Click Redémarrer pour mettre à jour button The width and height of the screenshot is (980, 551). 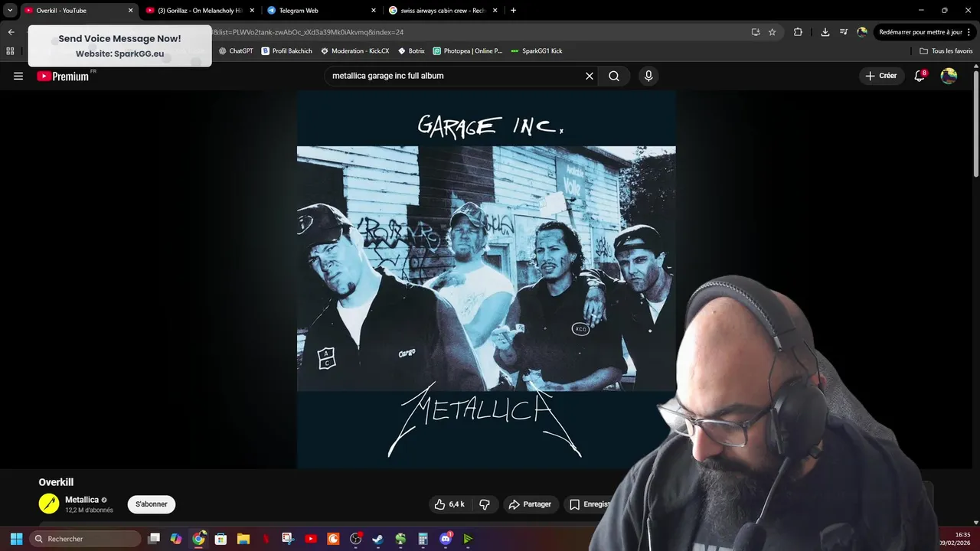pyautogui.click(x=925, y=32)
